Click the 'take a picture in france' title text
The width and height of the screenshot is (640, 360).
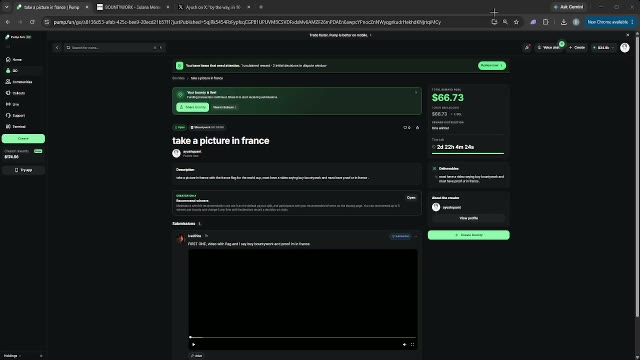point(220,141)
